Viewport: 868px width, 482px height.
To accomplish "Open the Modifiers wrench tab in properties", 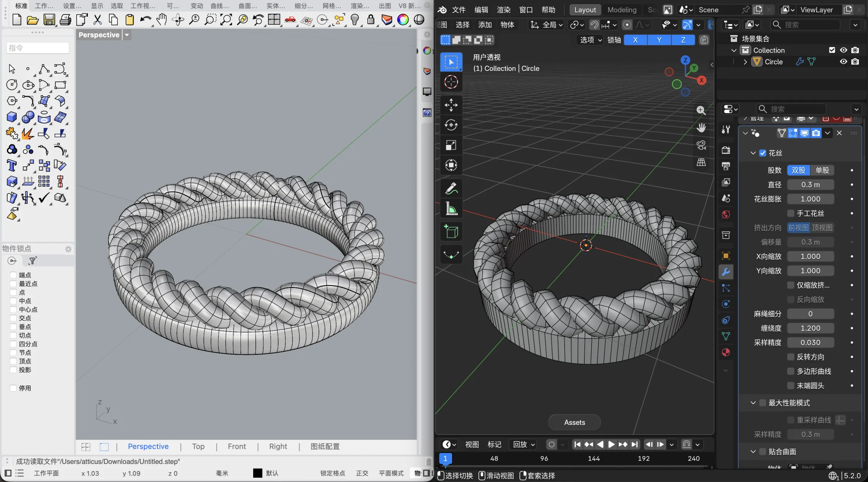I will point(726,272).
